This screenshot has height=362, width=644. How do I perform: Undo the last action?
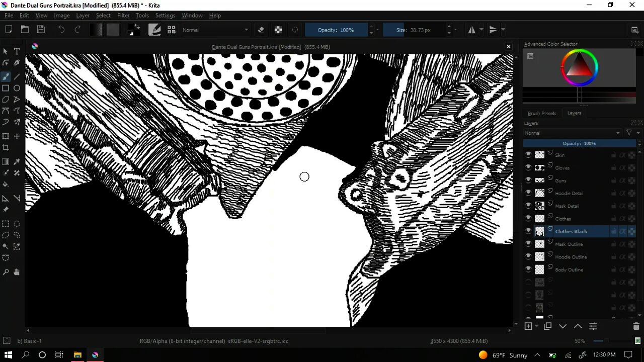pyautogui.click(x=61, y=30)
